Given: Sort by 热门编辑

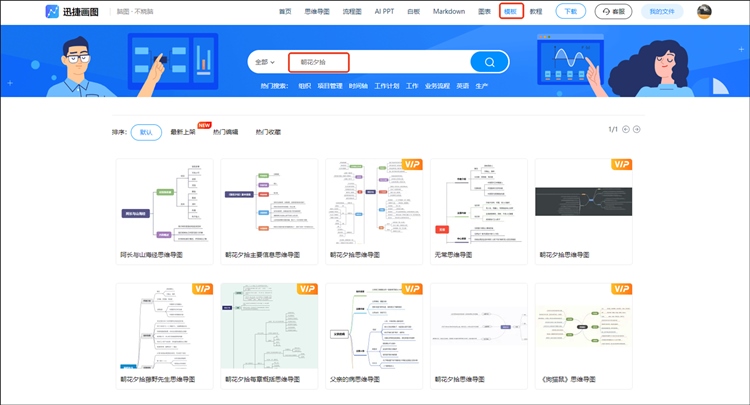Looking at the screenshot, I should point(225,132).
